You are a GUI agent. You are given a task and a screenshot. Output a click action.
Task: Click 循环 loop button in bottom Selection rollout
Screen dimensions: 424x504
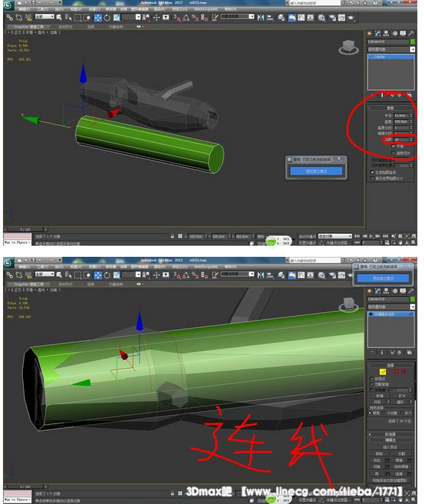click(x=400, y=402)
